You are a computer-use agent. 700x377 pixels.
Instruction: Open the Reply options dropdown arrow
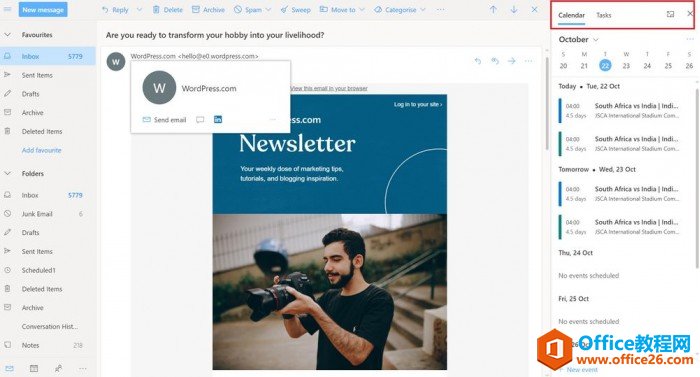click(x=139, y=9)
